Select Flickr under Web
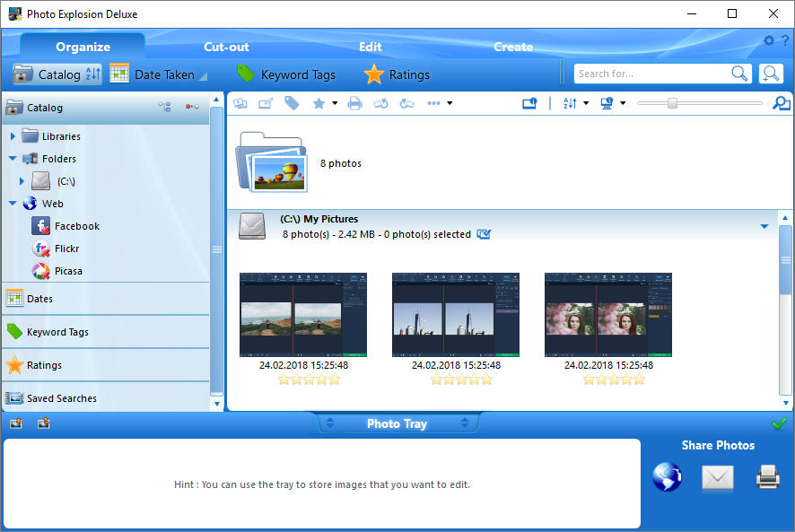Screen dimensions: 795x532 (x=66, y=249)
